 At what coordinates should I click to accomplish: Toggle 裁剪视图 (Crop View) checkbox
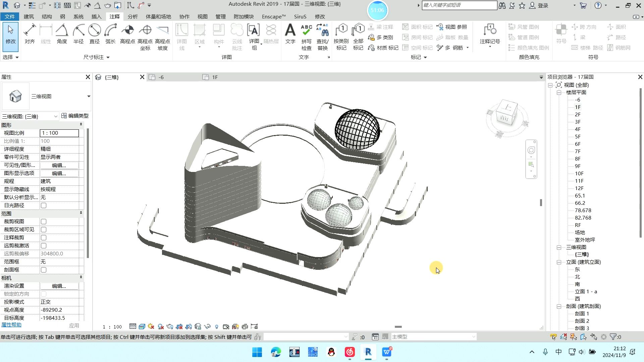(x=43, y=222)
